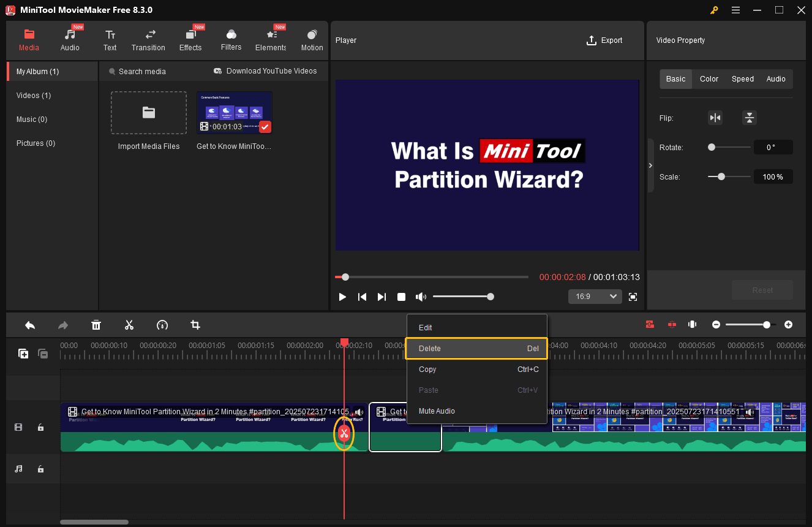The image size is (812, 527).
Task: Switch to the Basic property tab
Action: [x=676, y=79]
